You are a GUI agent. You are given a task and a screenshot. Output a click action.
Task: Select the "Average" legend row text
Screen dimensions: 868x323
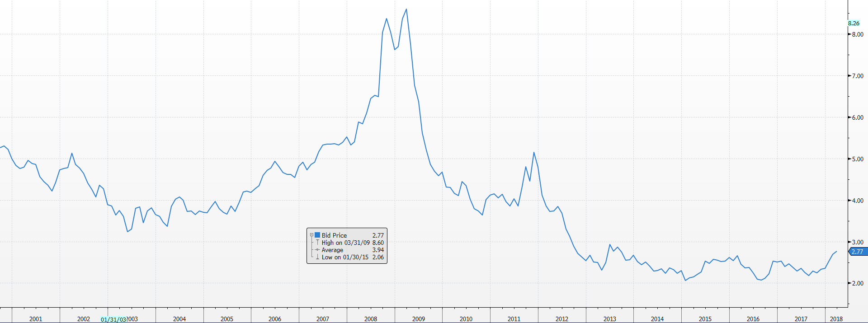(x=332, y=250)
